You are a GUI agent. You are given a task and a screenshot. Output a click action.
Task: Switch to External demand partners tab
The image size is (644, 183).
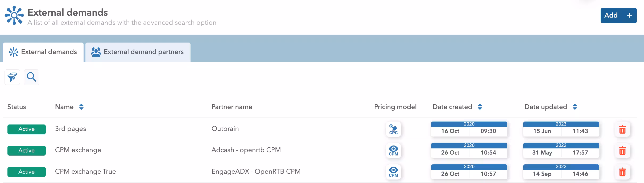pos(138,52)
